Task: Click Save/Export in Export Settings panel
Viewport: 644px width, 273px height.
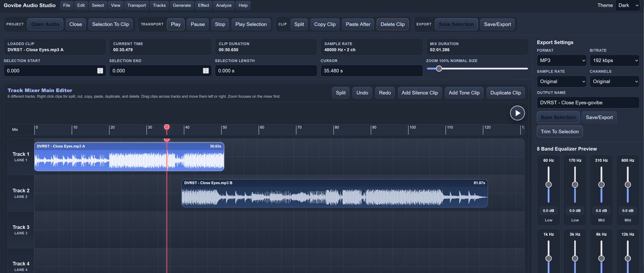Action: pyautogui.click(x=599, y=117)
